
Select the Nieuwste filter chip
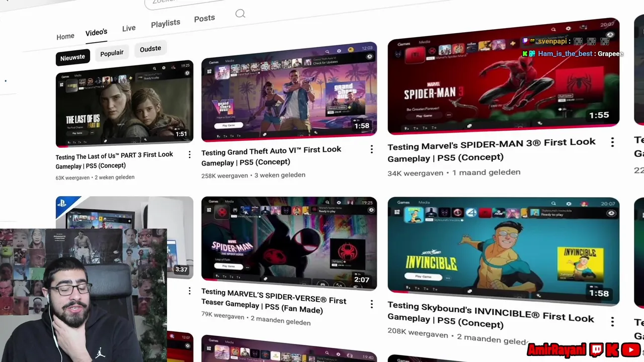coord(72,57)
